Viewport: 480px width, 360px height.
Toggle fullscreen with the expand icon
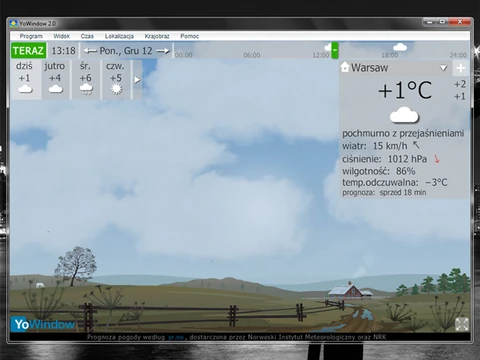coord(462,324)
